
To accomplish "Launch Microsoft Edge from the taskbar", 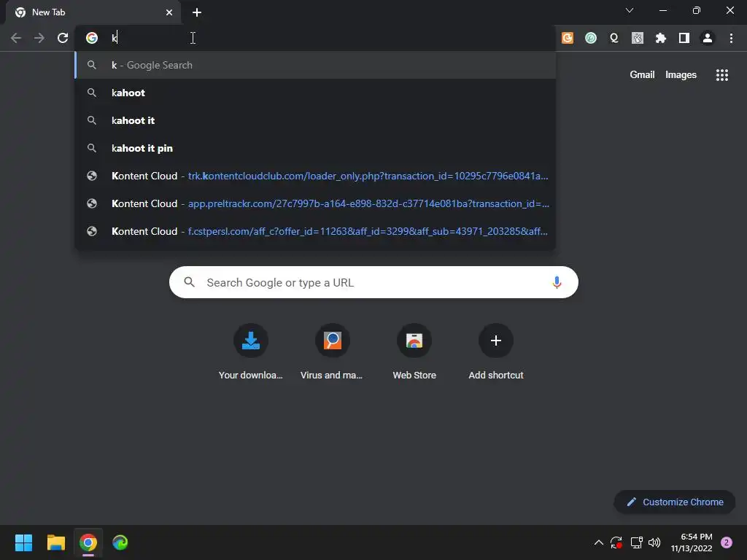I will (120, 542).
